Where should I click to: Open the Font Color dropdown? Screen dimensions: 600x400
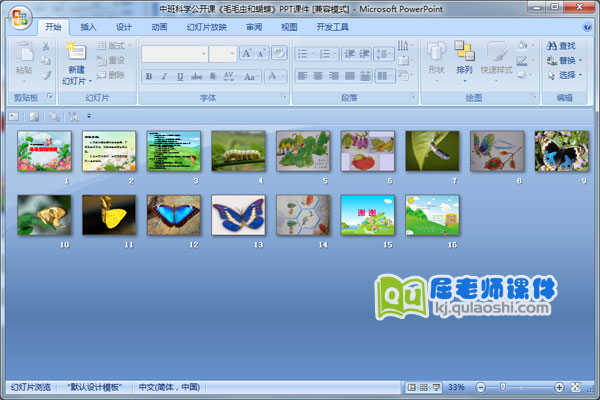[x=276, y=76]
